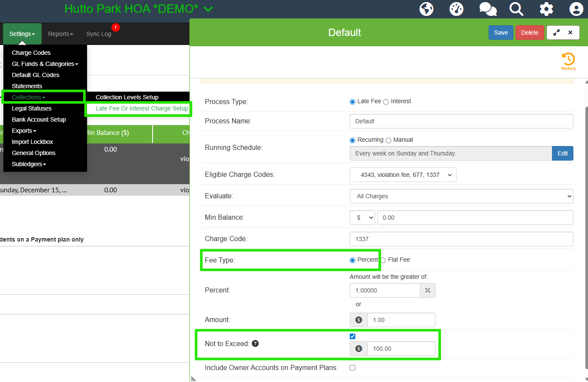
Task: Open the settings gear icon
Action: [x=546, y=9]
